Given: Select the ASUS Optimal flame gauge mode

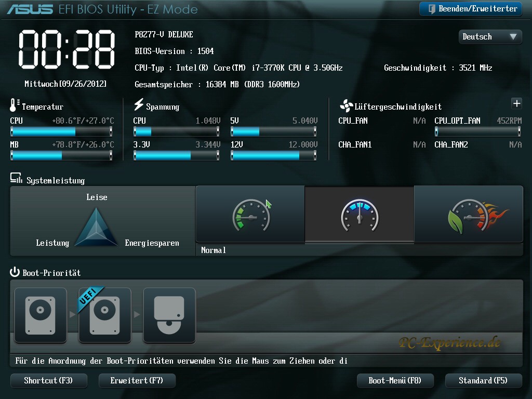Looking at the screenshot, I should [x=469, y=214].
